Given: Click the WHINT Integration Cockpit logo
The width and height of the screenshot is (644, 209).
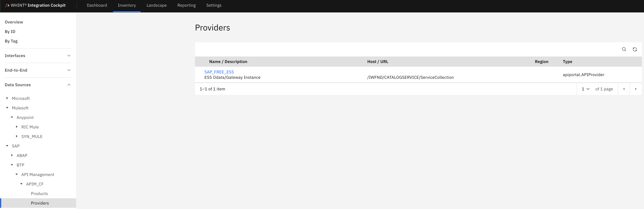Looking at the screenshot, I should click(x=36, y=5).
